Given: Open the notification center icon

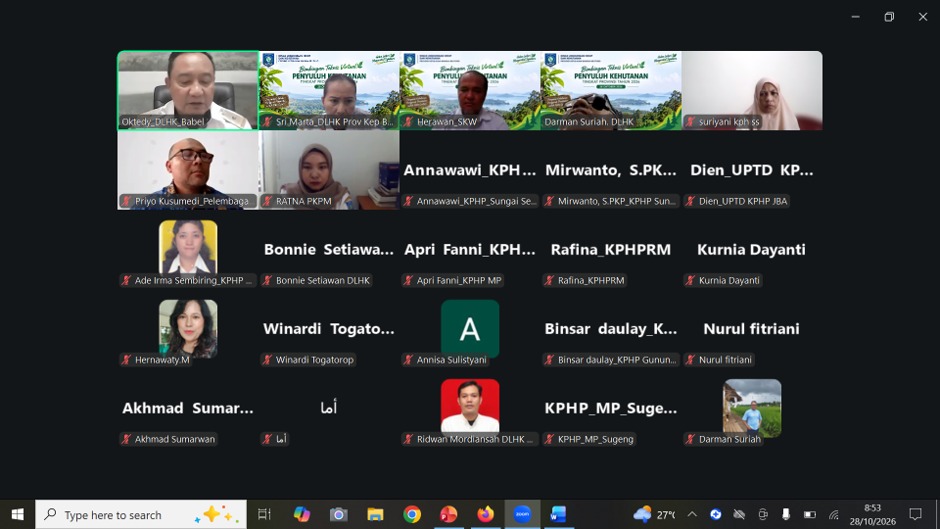Looking at the screenshot, I should click(x=915, y=514).
